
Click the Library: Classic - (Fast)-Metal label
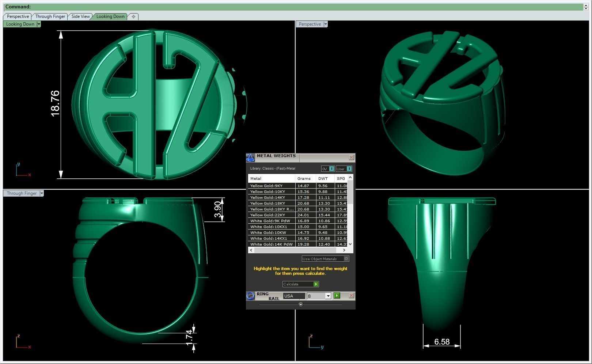(x=273, y=168)
